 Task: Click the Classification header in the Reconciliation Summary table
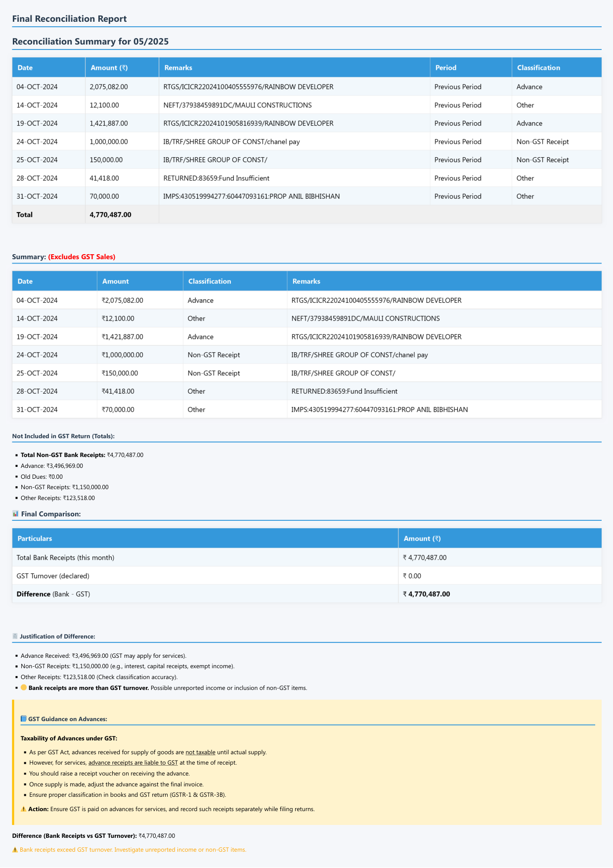[538, 68]
